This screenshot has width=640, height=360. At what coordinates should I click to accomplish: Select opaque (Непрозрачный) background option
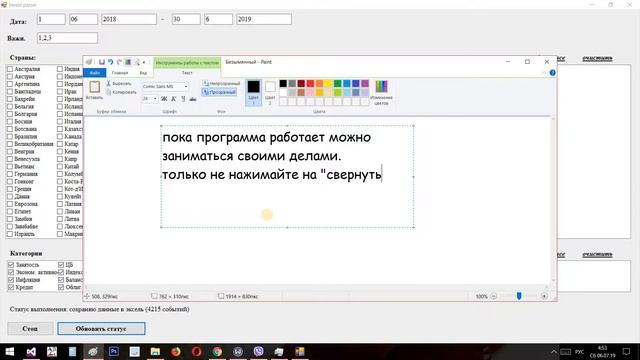click(x=221, y=83)
